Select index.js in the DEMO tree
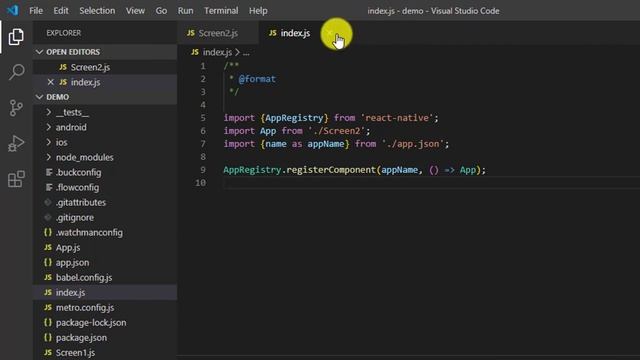This screenshot has height=360, width=640. [x=105, y=293]
